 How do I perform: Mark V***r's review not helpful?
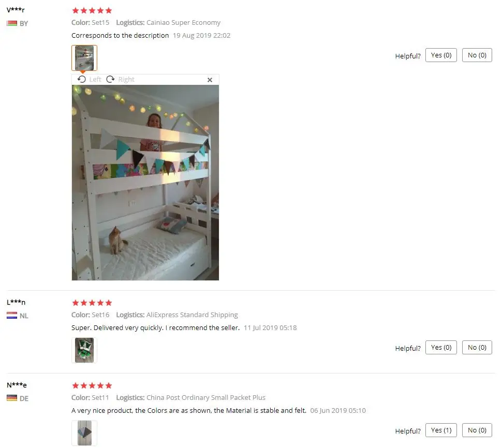pyautogui.click(x=477, y=55)
